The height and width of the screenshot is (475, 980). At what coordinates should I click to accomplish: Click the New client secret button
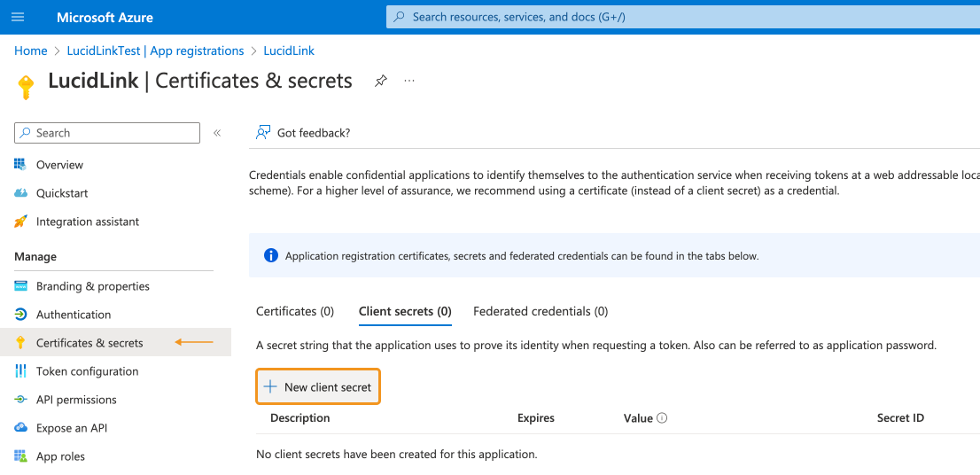point(318,387)
